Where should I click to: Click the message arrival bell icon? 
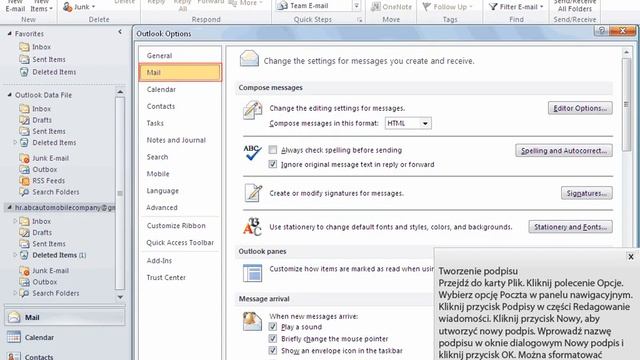pos(252,321)
